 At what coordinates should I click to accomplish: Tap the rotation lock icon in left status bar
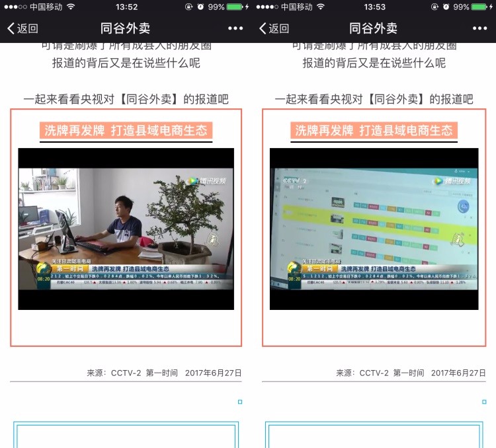click(x=189, y=7)
